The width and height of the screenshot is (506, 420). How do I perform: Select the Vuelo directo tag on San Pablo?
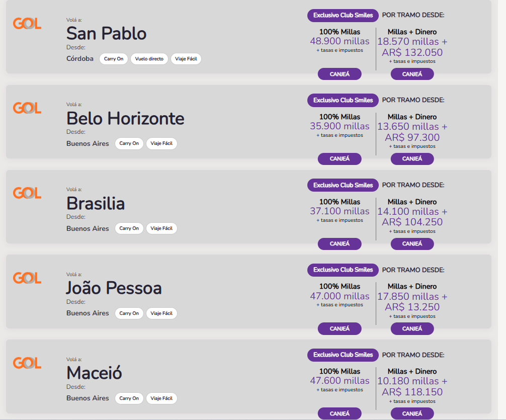149,59
